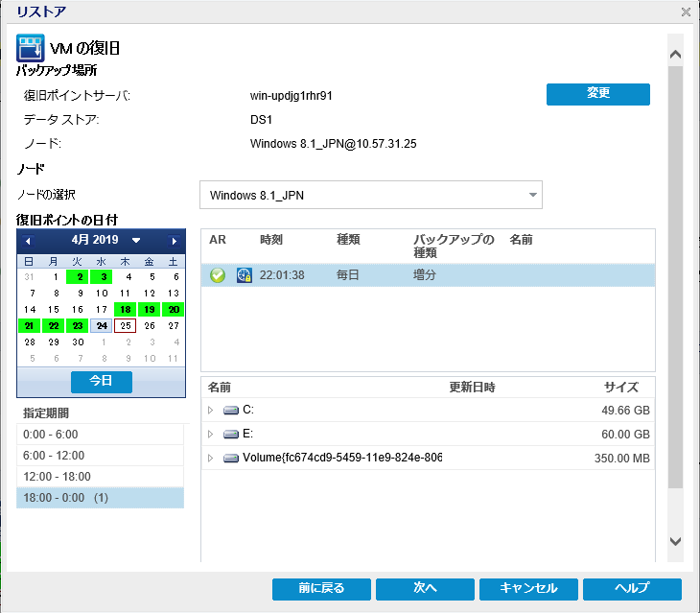700x613 pixels.
Task: Click the 前に戻る button
Action: tap(321, 589)
